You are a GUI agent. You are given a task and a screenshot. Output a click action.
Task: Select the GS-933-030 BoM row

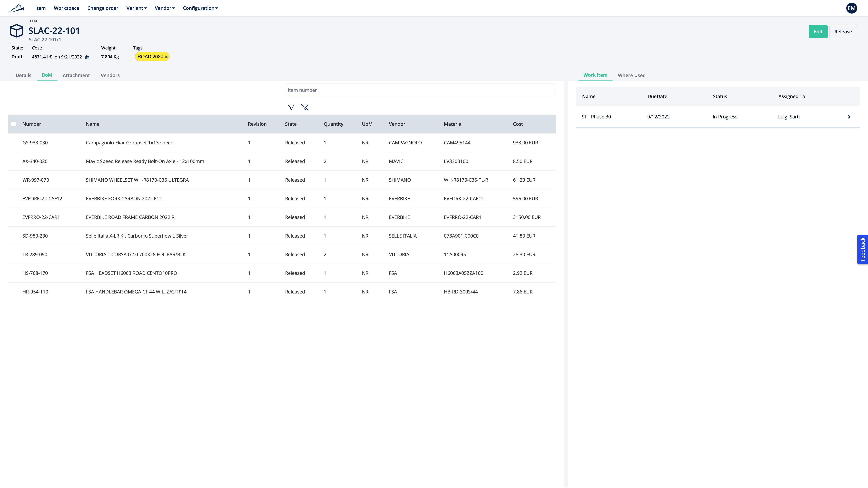click(35, 143)
